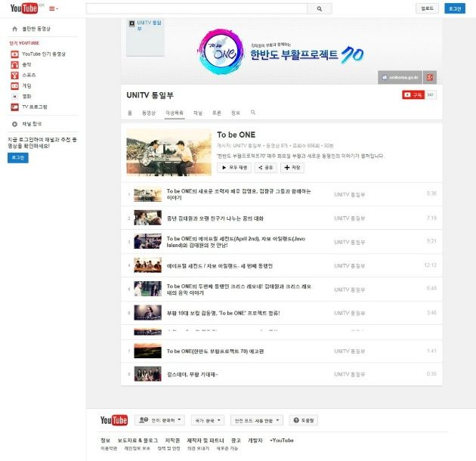
Task: Open thumbnail of the 0:35 video
Action: click(x=148, y=374)
